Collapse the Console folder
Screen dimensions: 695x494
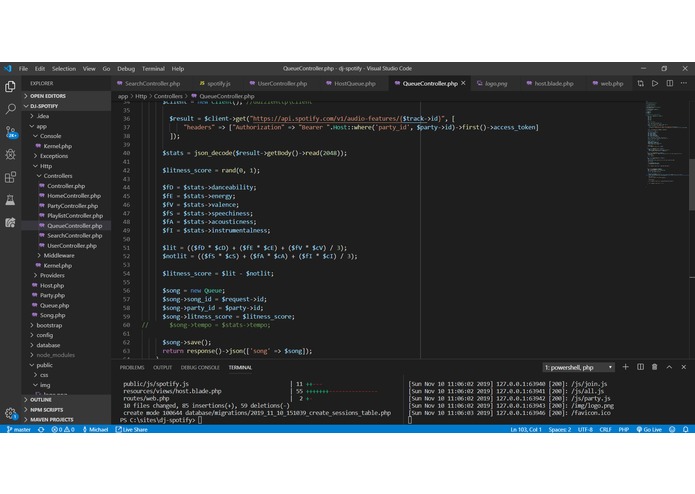(x=66, y=136)
